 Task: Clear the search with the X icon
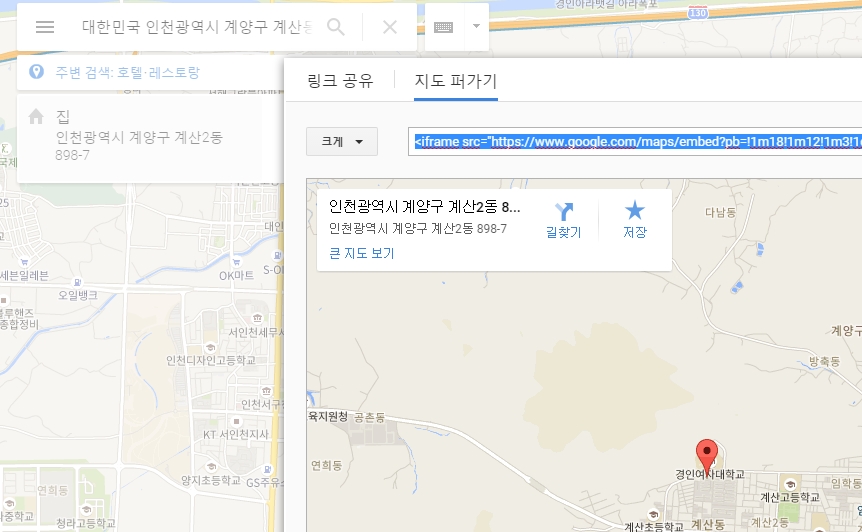390,27
